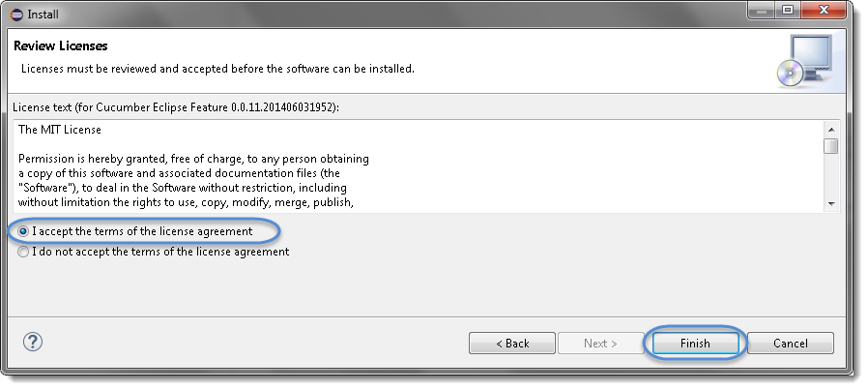Click the Install title bar text
This screenshot has height=390, width=868.
(43, 15)
